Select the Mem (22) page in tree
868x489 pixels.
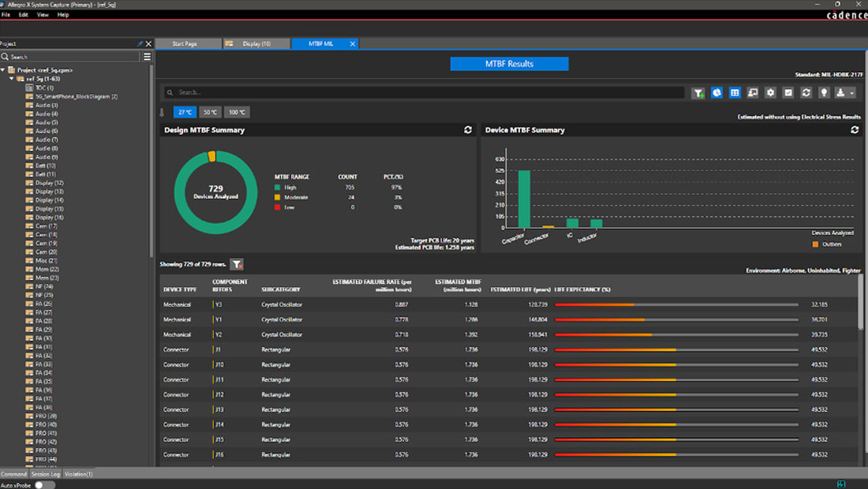click(x=47, y=270)
